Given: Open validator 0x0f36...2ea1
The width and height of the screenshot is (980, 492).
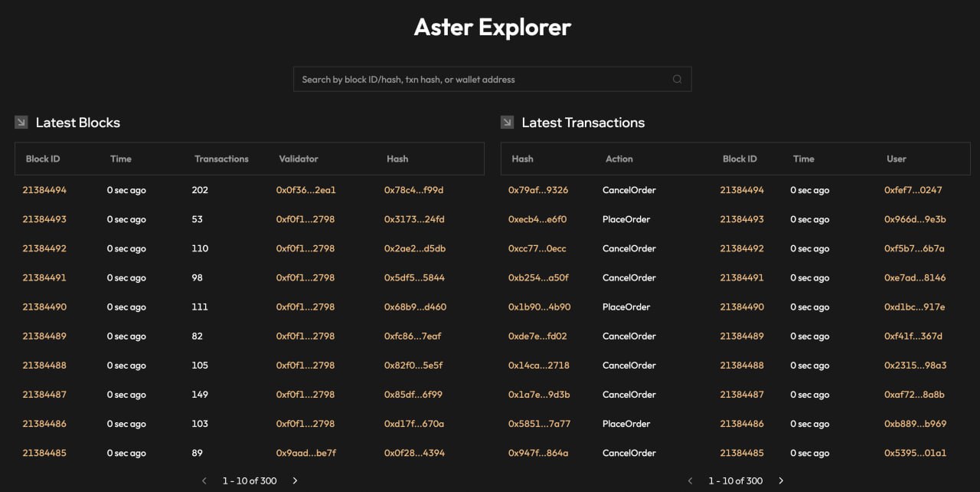Looking at the screenshot, I should tap(305, 190).
